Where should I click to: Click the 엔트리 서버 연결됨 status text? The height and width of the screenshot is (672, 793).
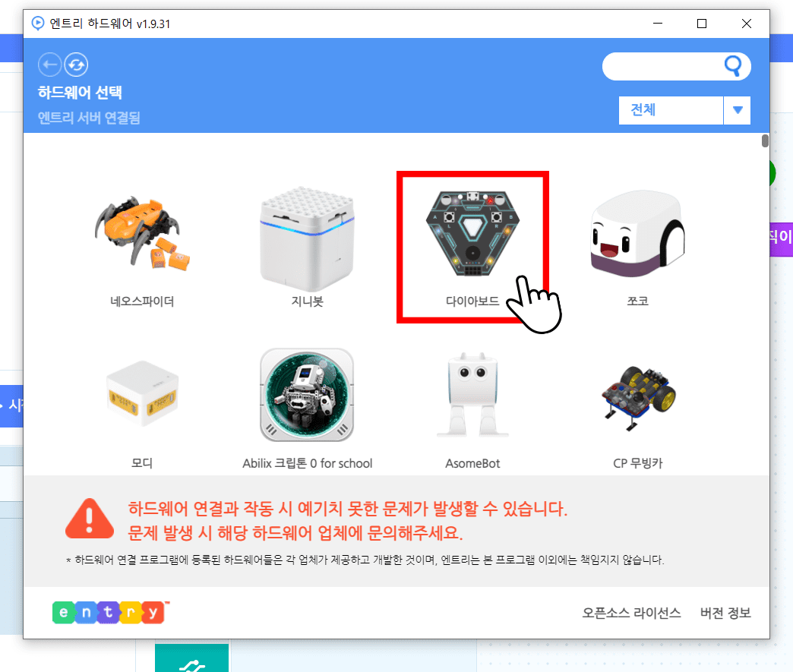pos(89,118)
